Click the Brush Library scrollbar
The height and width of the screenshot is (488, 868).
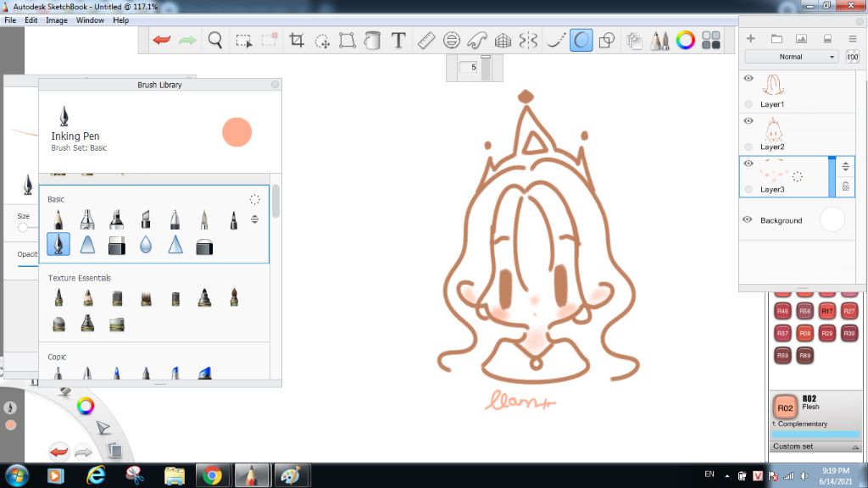coord(275,202)
